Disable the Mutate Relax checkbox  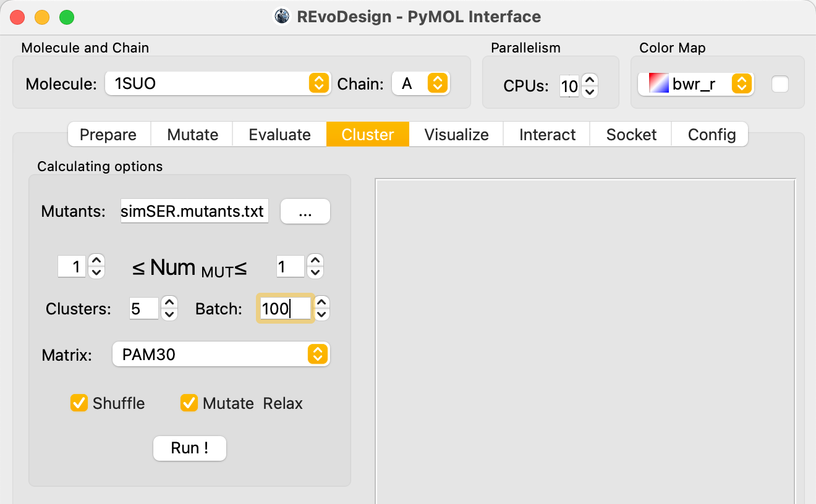click(189, 403)
